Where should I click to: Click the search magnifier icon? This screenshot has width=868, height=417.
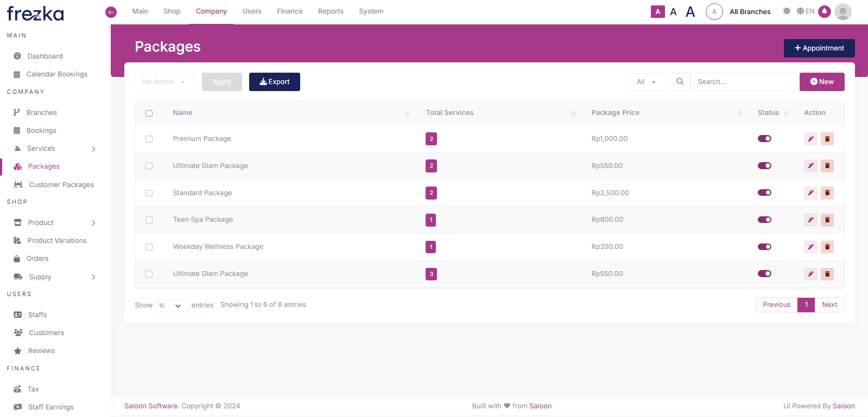tap(680, 82)
